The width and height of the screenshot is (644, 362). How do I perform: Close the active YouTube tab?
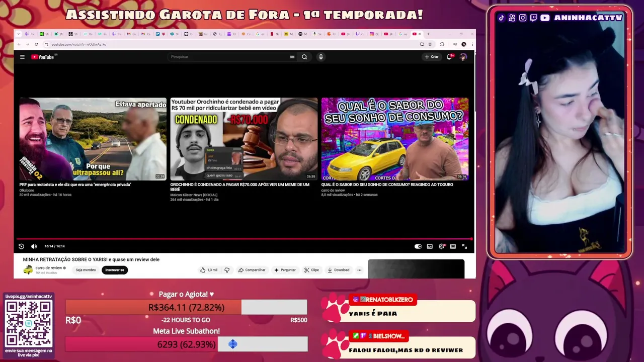(x=420, y=34)
